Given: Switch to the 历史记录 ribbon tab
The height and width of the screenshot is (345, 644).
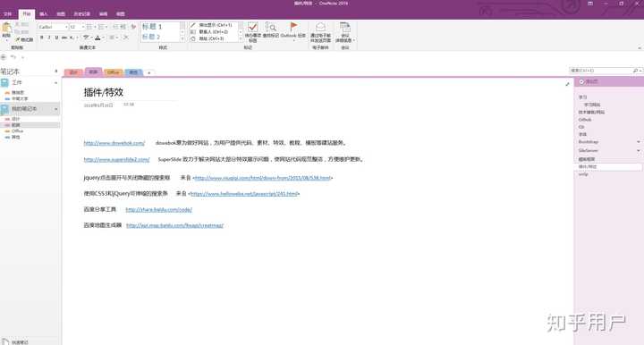Looking at the screenshot, I should pyautogui.click(x=81, y=14).
